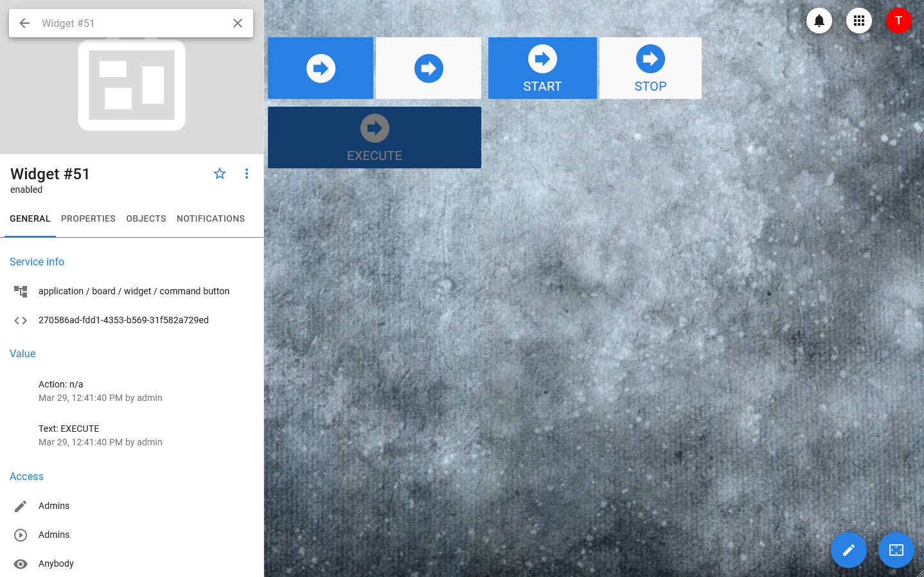
Task: Toggle fullscreen mode button
Action: pos(896,550)
